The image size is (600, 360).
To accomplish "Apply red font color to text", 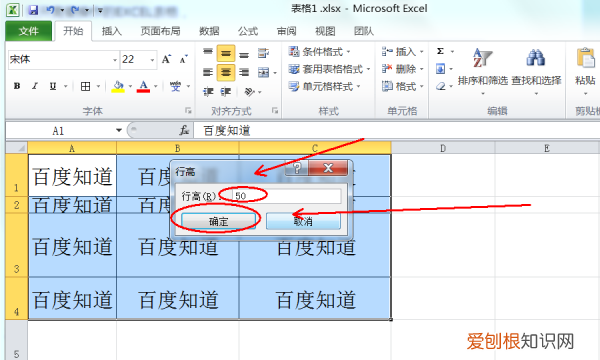I will pyautogui.click(x=143, y=86).
